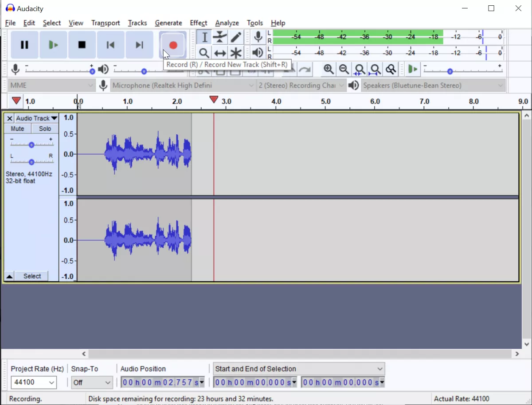Open the Select menu
This screenshot has width=532, height=405.
[52, 23]
